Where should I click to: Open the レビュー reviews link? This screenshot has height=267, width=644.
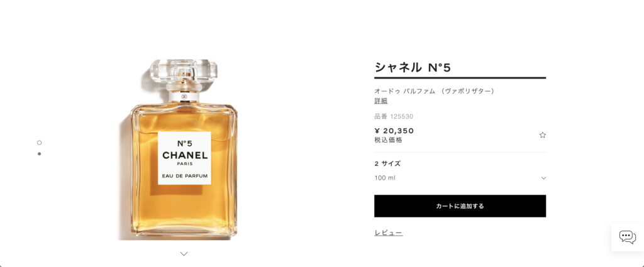coord(388,233)
